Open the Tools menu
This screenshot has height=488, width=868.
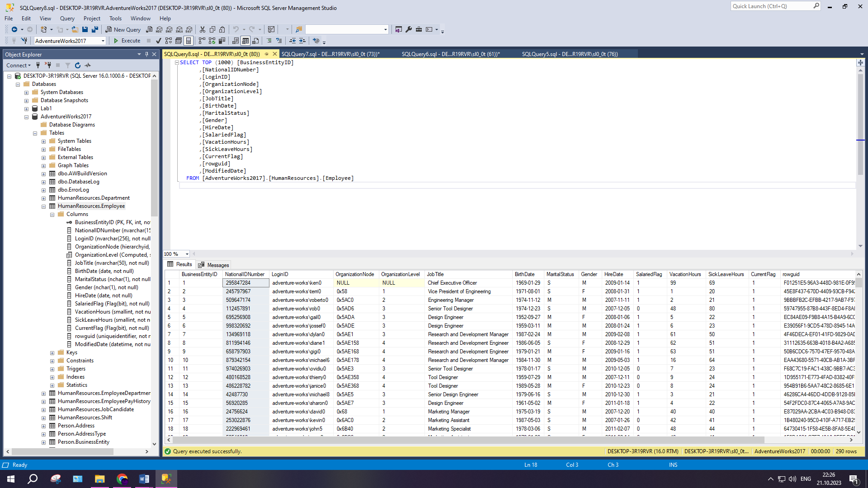click(115, 19)
